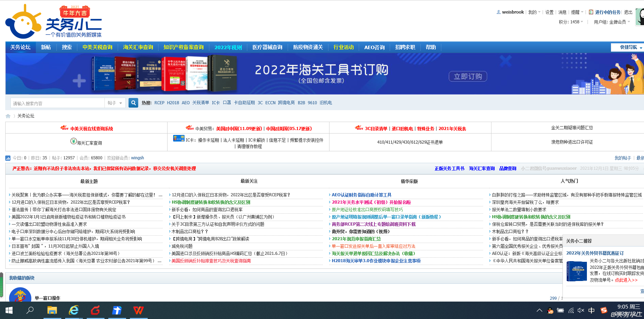Open 金关二期疑难问题汇总 link
Viewport: 644px width, 319px height.
pyautogui.click(x=572, y=128)
